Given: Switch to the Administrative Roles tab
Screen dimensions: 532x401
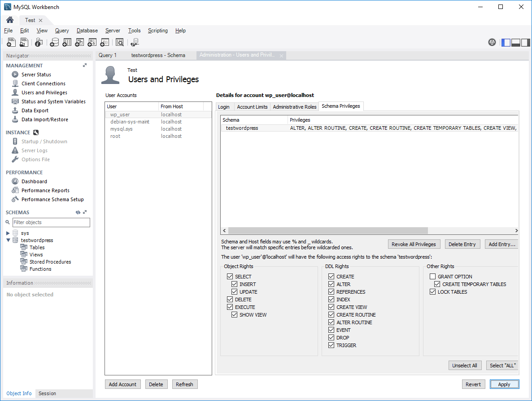Looking at the screenshot, I should pyautogui.click(x=295, y=107).
